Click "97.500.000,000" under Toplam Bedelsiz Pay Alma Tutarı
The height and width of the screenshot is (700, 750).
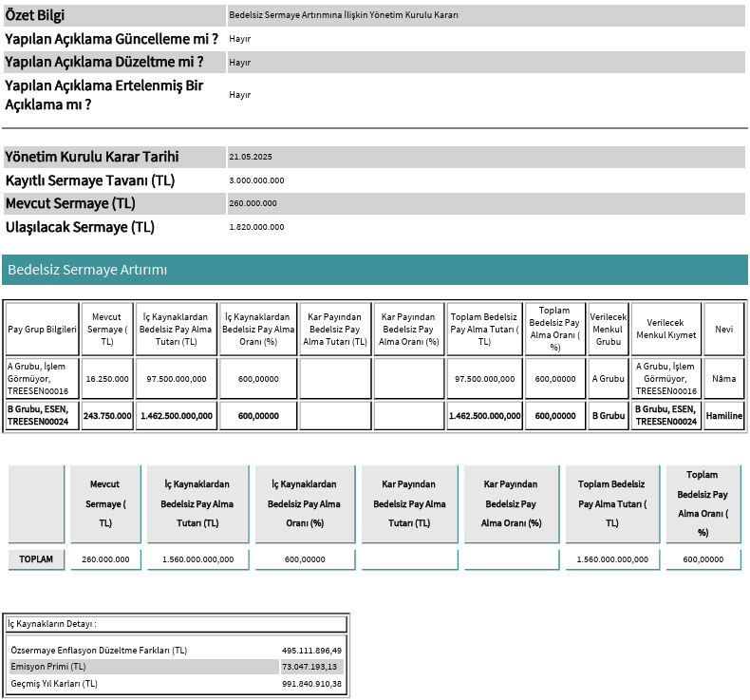click(x=484, y=379)
